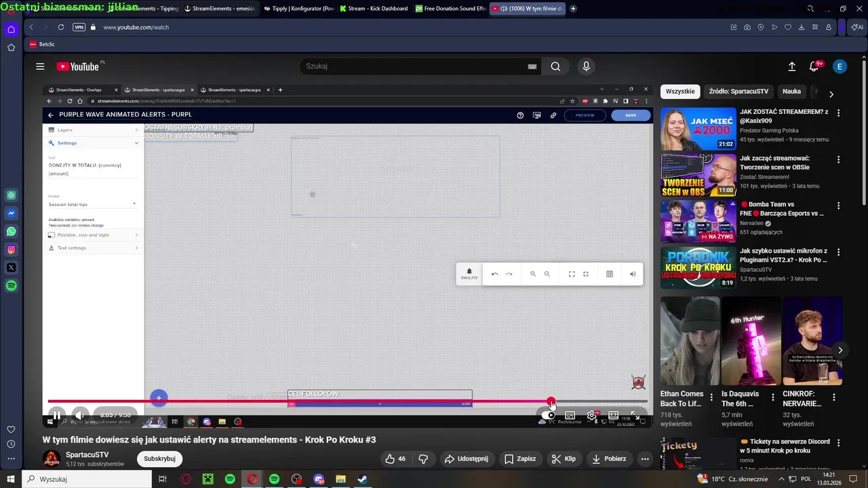Open Windows Start menu
The width and height of the screenshot is (868, 488).
10,479
